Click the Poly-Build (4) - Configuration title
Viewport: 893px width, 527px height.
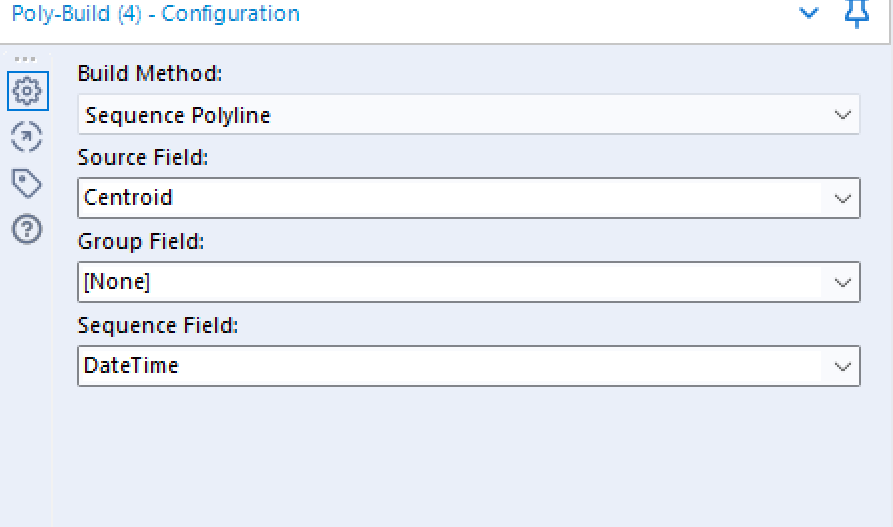tap(155, 14)
